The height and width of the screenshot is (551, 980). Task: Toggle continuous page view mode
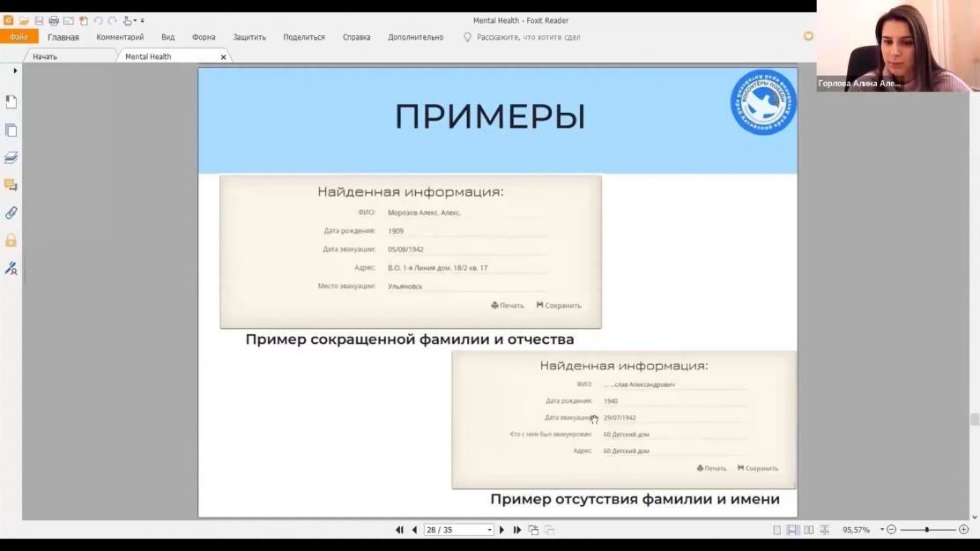[792, 530]
